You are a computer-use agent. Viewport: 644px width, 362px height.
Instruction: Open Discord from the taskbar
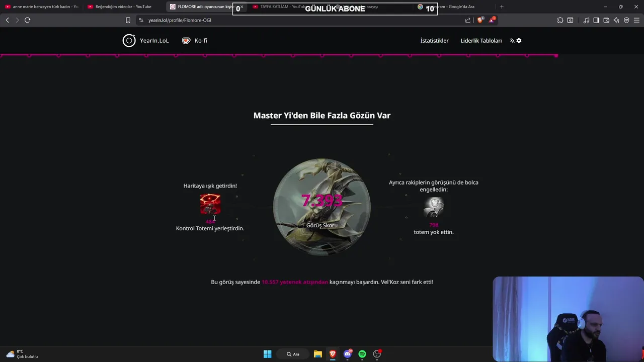348,354
